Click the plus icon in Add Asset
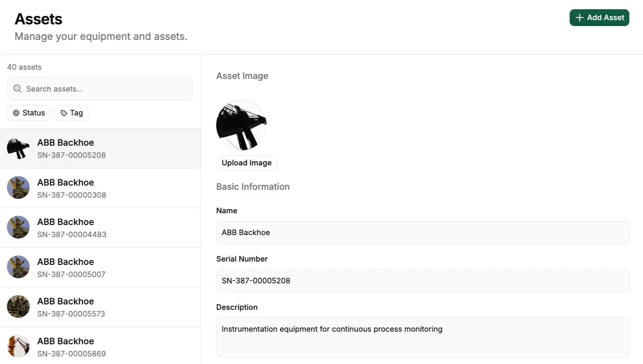Screen dimensions: 643x364 [x=580, y=18]
